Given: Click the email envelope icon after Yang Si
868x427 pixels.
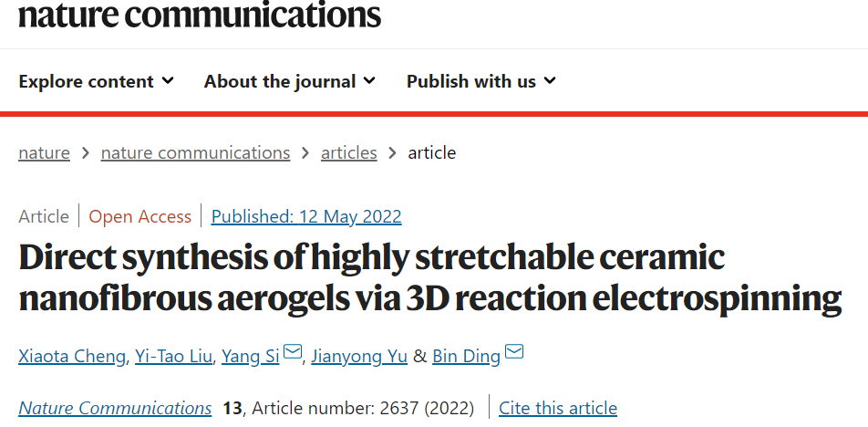Looking at the screenshot, I should (x=292, y=353).
